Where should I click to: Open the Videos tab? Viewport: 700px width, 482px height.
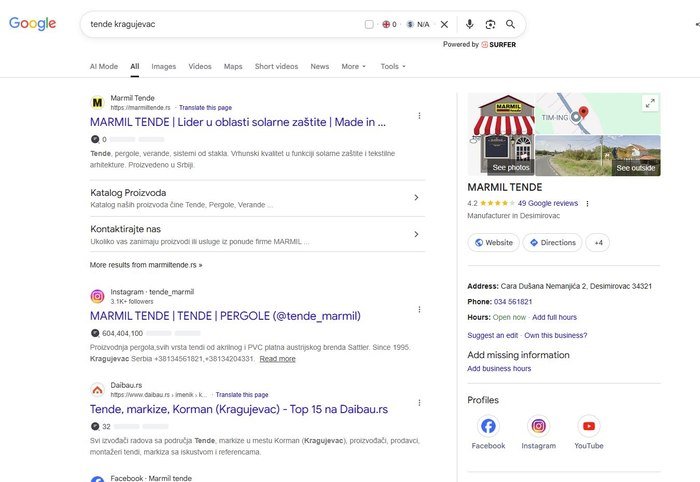click(200, 66)
